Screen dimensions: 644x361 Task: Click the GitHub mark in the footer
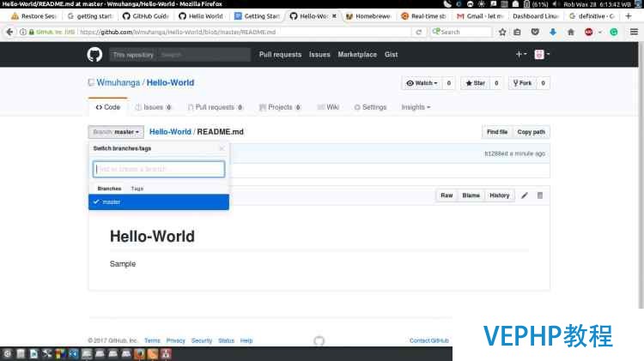pyautogui.click(x=319, y=341)
